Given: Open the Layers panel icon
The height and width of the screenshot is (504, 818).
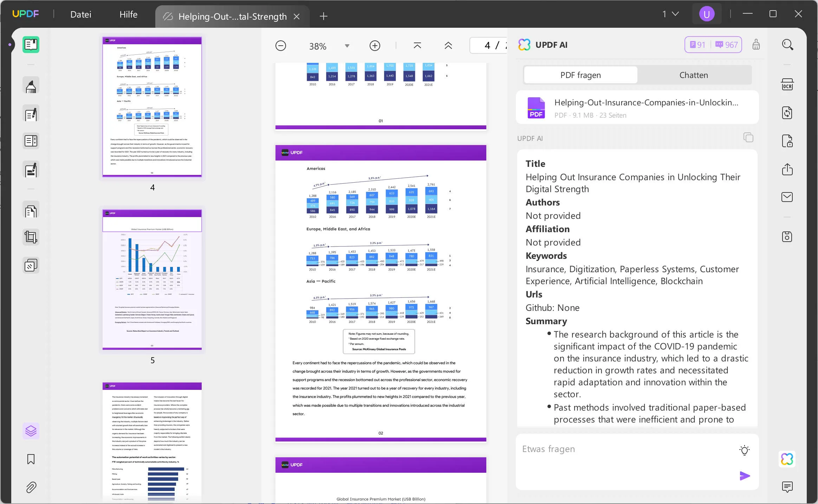Looking at the screenshot, I should pyautogui.click(x=31, y=431).
